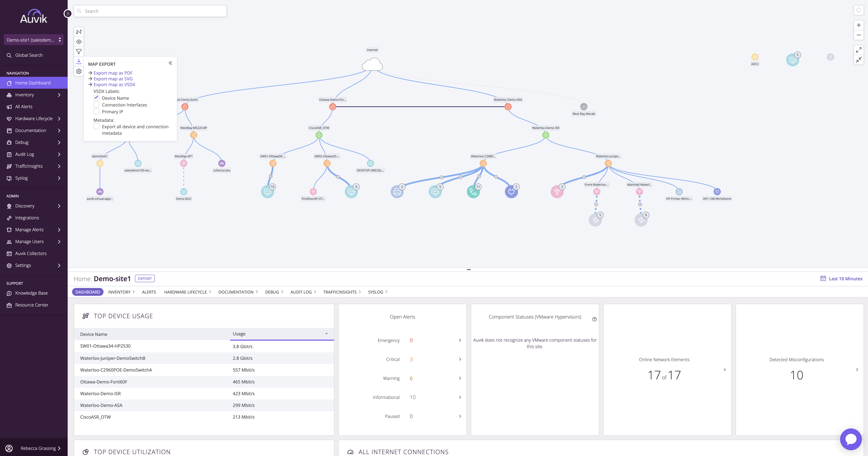
Task: Click Export map as VSDX
Action: click(114, 85)
